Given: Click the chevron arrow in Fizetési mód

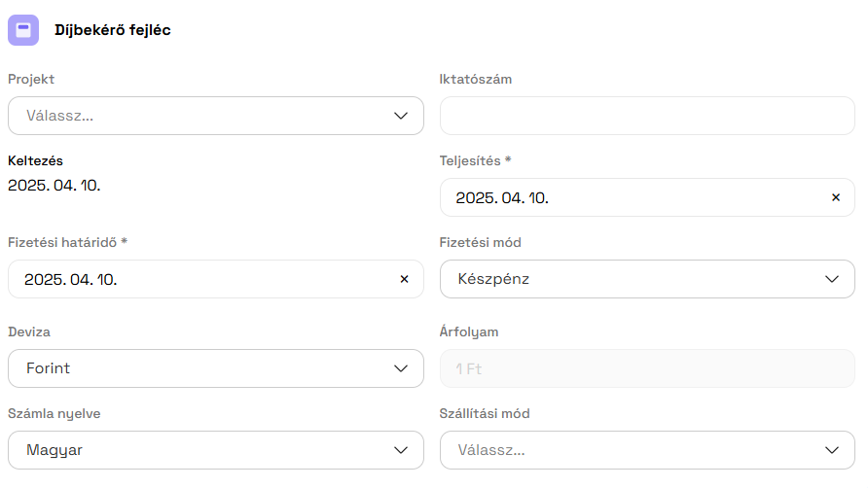Looking at the screenshot, I should click(832, 279).
